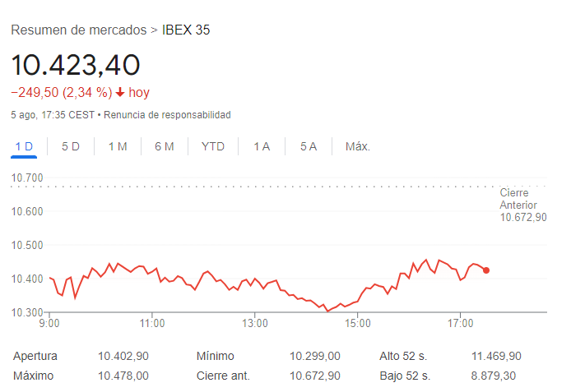Open the Renuncia de responsabilidad link
Viewport: 571px width, 392px height.
167,114
